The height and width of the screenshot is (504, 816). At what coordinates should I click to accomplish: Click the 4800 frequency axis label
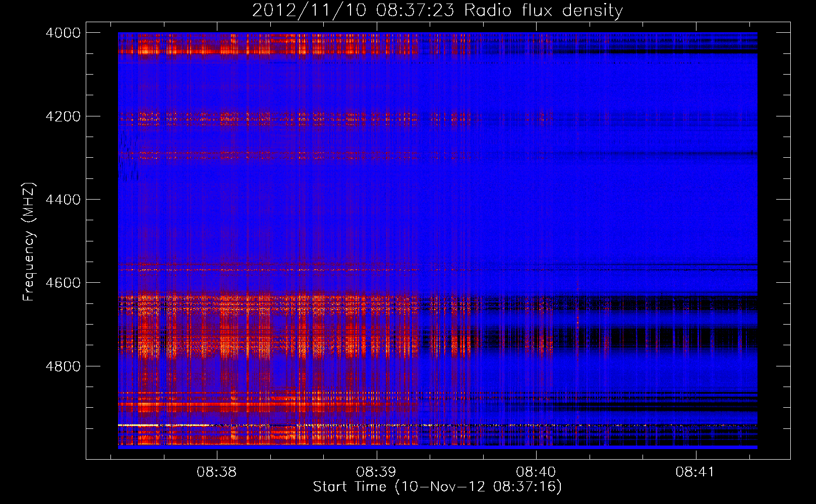click(x=63, y=366)
